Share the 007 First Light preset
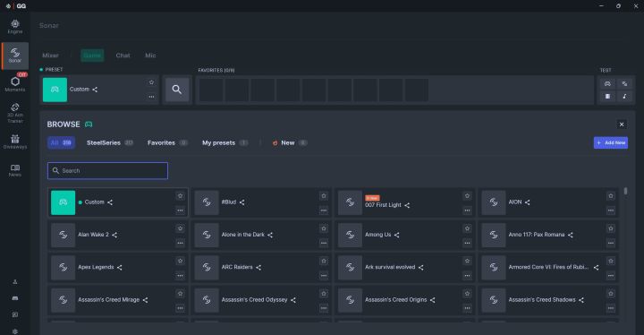The width and height of the screenshot is (644, 335). pos(407,205)
